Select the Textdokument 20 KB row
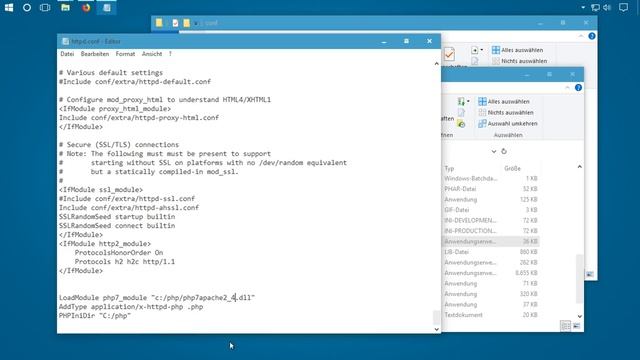 point(491,315)
